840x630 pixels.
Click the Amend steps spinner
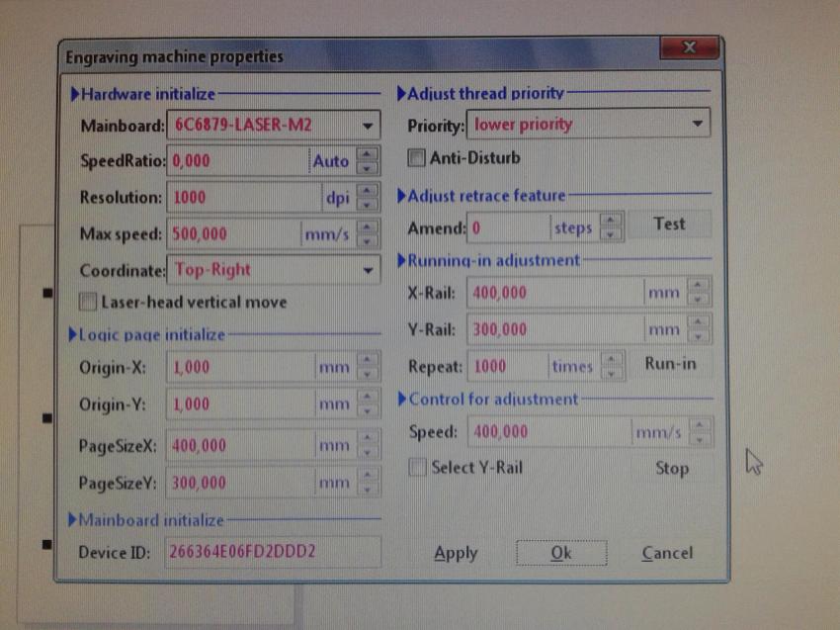612,228
